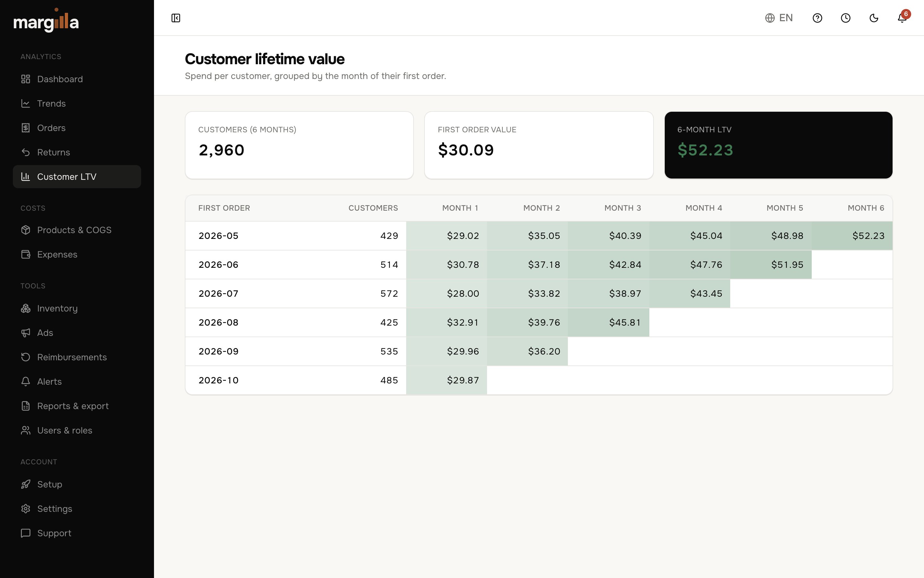Click the $29.87 cell in 2026-10 row

tap(446, 381)
